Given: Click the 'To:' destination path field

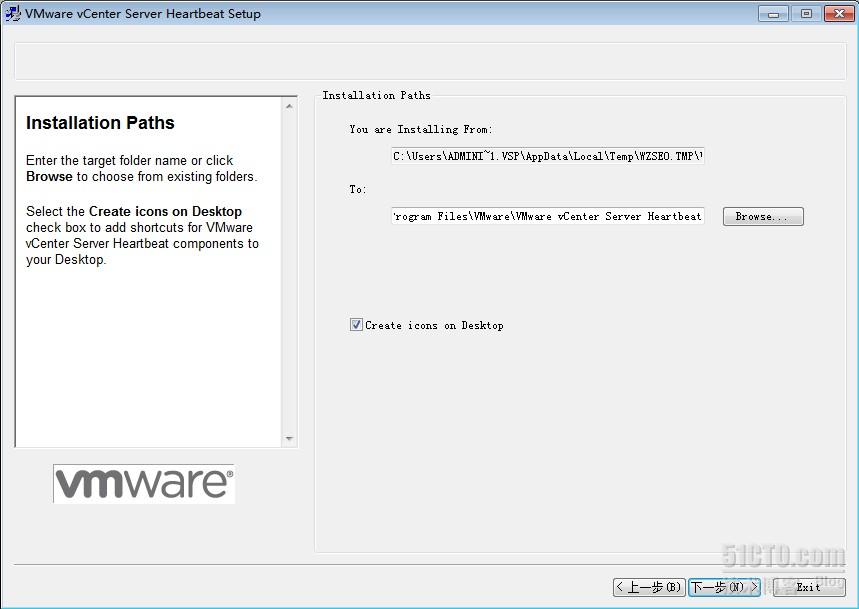Looking at the screenshot, I should pyautogui.click(x=548, y=216).
